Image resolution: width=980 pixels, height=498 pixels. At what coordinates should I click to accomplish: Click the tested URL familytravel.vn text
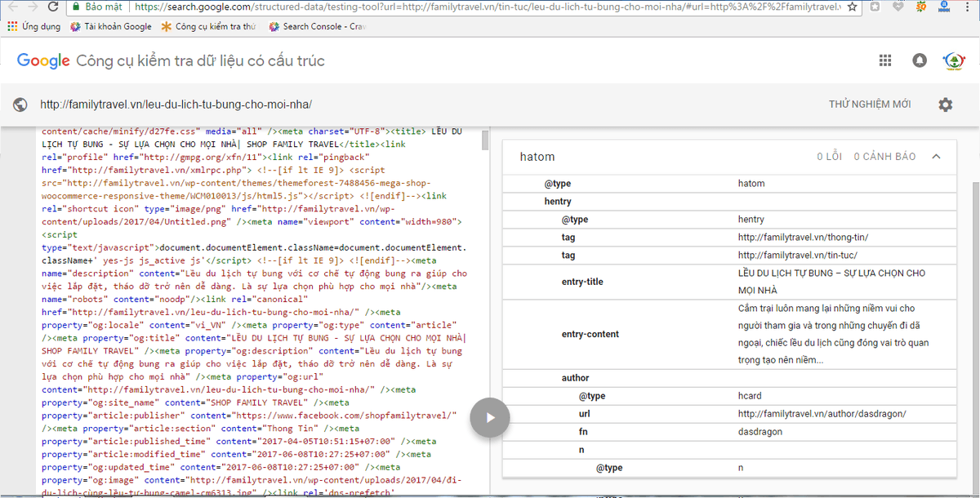point(176,104)
